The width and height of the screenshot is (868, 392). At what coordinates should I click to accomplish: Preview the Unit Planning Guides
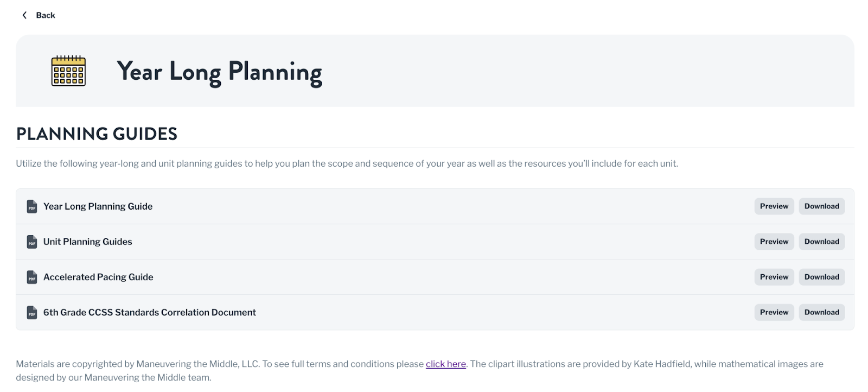click(774, 242)
